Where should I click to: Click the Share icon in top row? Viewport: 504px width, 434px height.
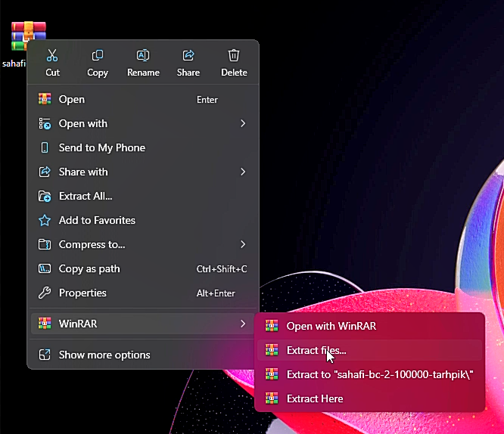pyautogui.click(x=188, y=55)
